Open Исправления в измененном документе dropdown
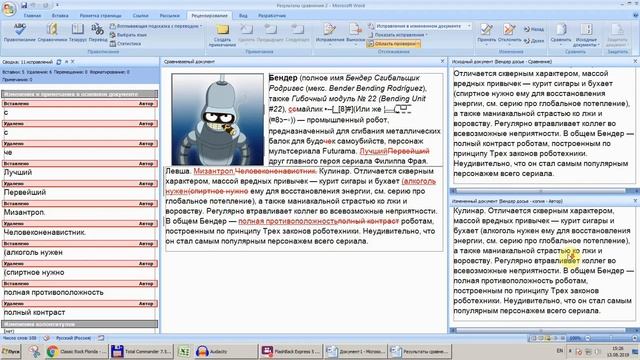640x360 pixels. click(420, 26)
